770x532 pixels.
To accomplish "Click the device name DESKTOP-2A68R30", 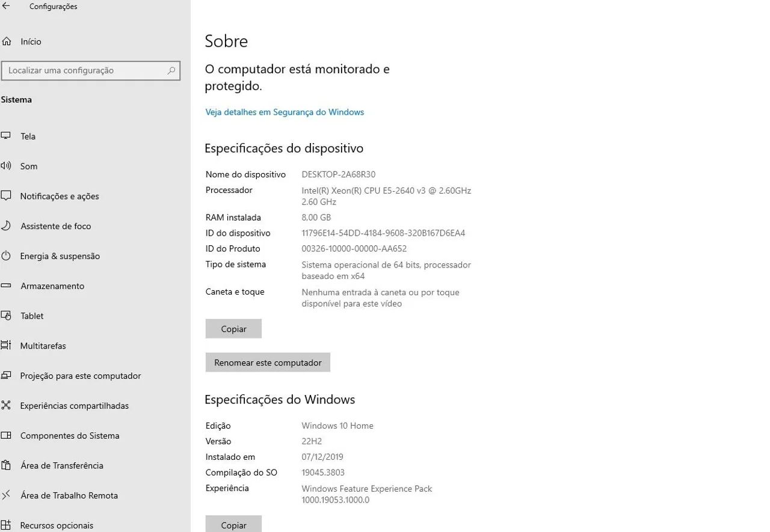I will (339, 175).
